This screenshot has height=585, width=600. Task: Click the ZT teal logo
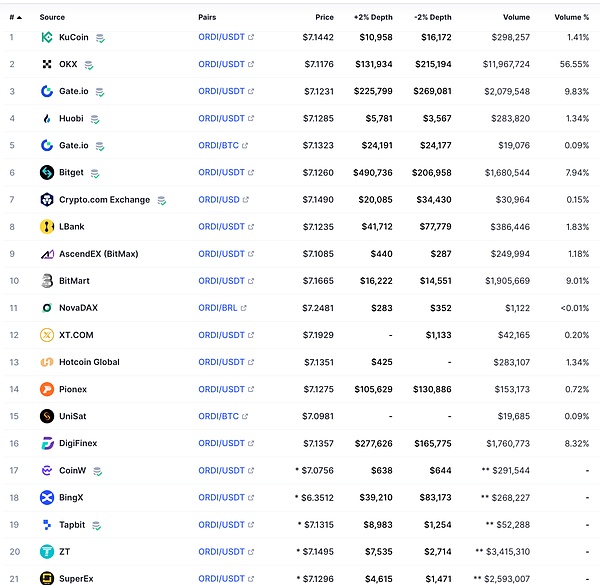pyautogui.click(x=47, y=552)
